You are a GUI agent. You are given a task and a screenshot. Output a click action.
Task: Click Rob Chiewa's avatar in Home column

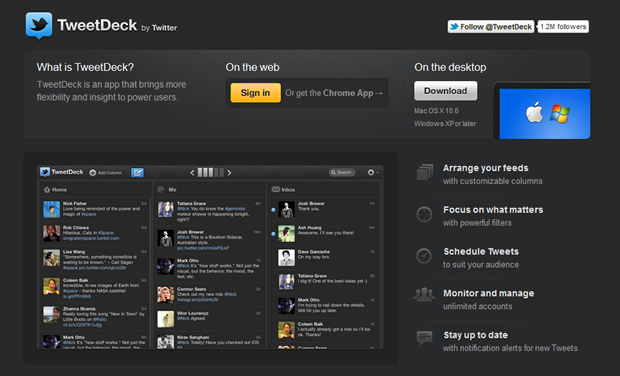click(x=51, y=233)
